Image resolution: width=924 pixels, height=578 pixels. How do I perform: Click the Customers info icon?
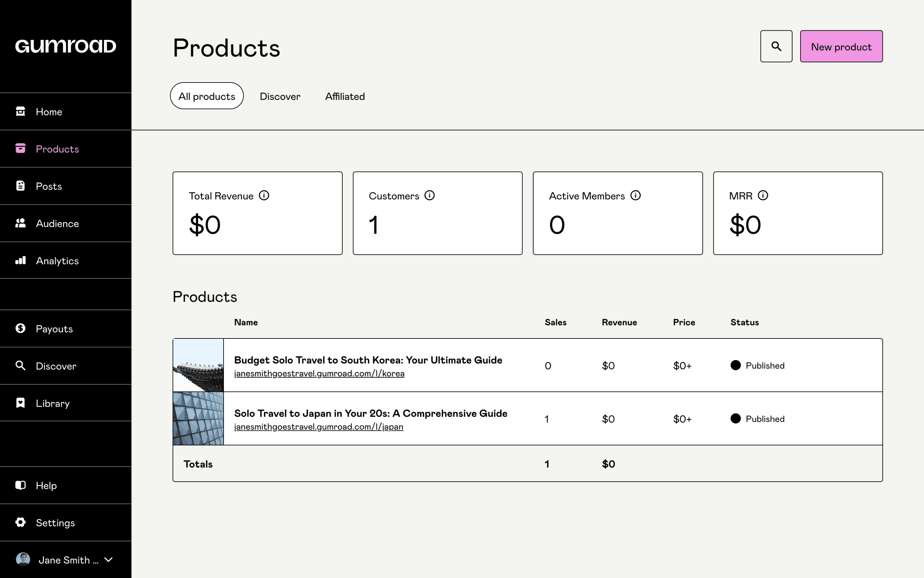click(x=429, y=195)
